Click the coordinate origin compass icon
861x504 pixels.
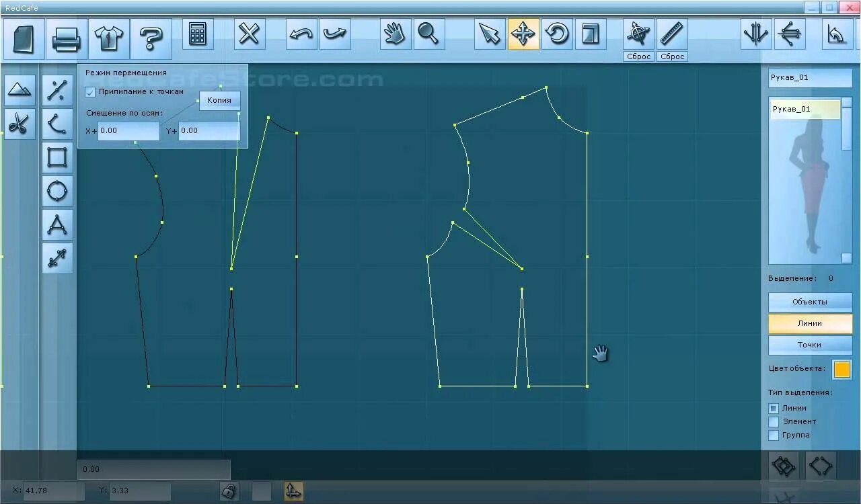[638, 34]
